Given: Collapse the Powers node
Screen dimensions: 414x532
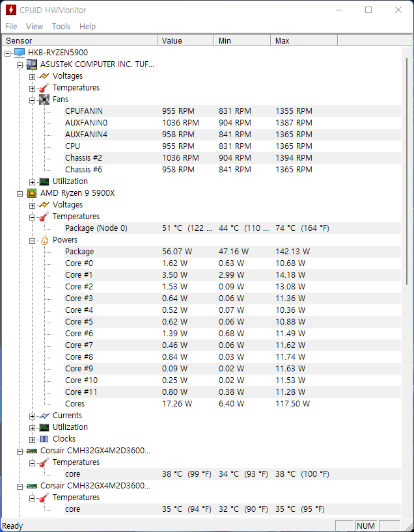Looking at the screenshot, I should click(32, 241).
